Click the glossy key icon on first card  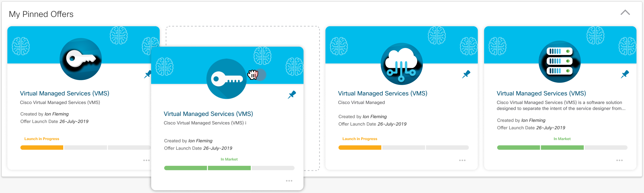[x=81, y=59]
